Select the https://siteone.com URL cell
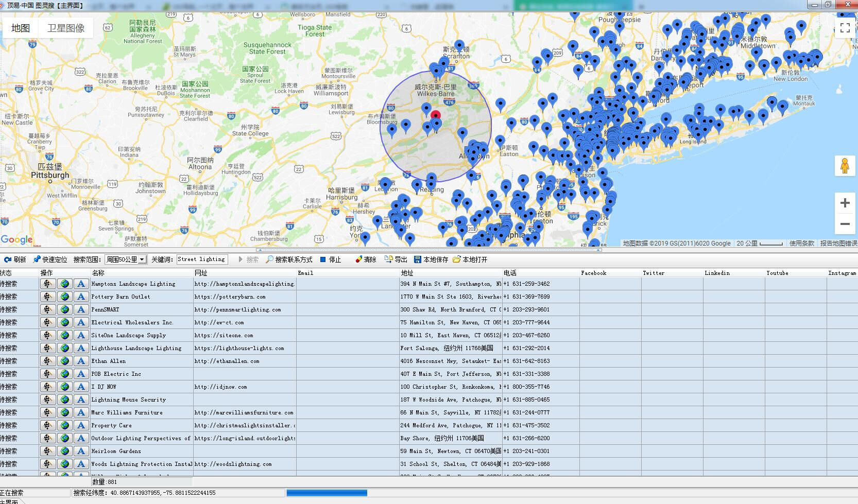Viewport: 858px width, 504px height. coord(245,335)
